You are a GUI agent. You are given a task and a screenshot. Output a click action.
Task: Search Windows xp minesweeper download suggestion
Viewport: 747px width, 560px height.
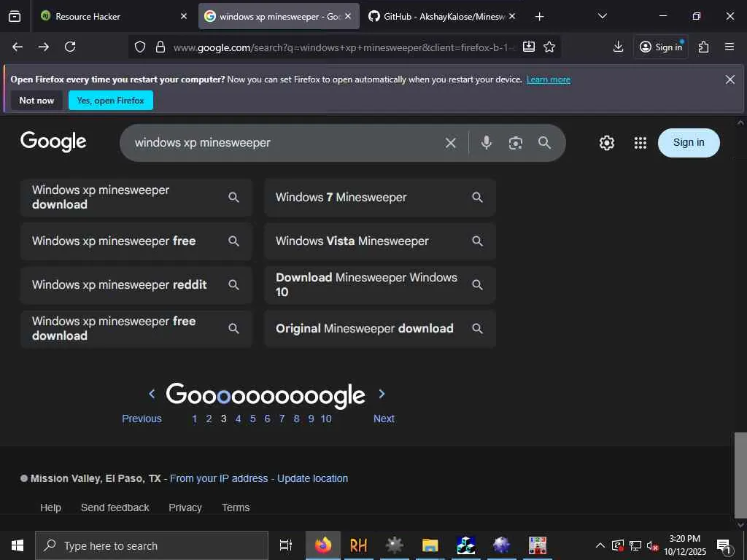136,197
